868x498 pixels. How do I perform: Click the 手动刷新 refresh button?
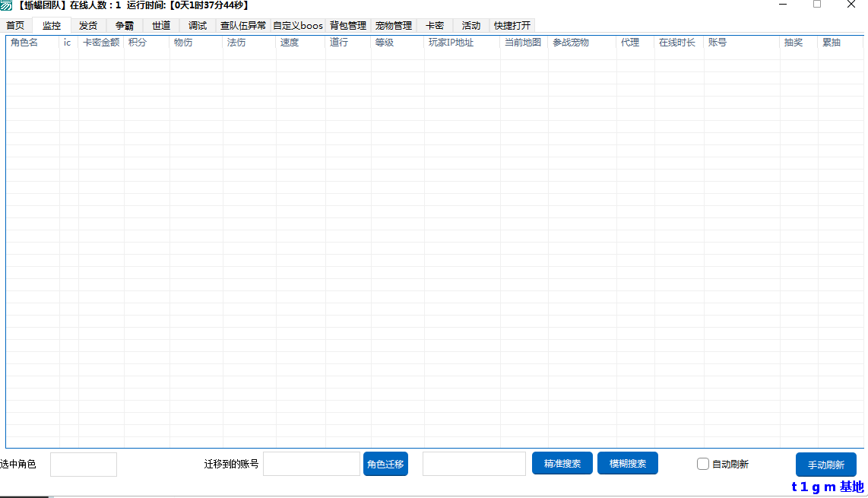pos(825,465)
